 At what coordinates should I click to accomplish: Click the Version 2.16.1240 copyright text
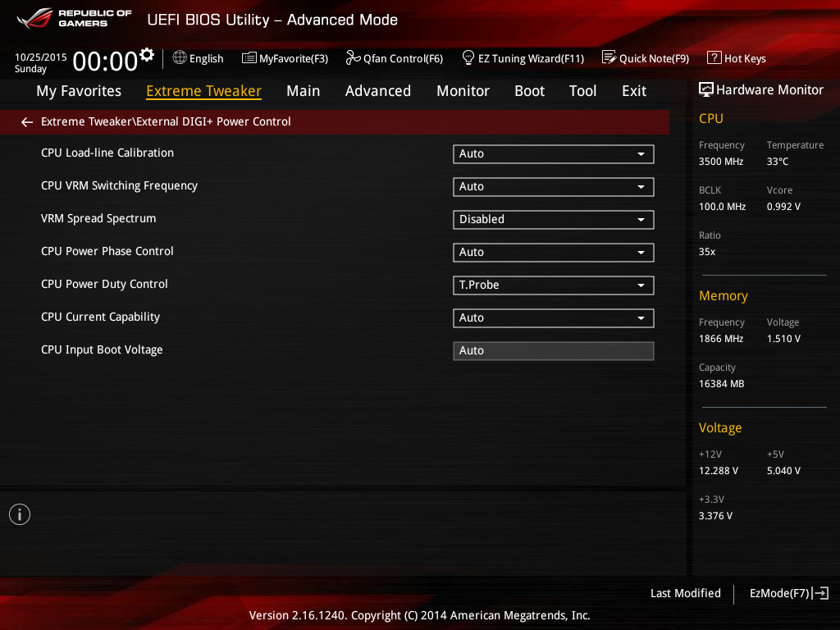(x=419, y=615)
